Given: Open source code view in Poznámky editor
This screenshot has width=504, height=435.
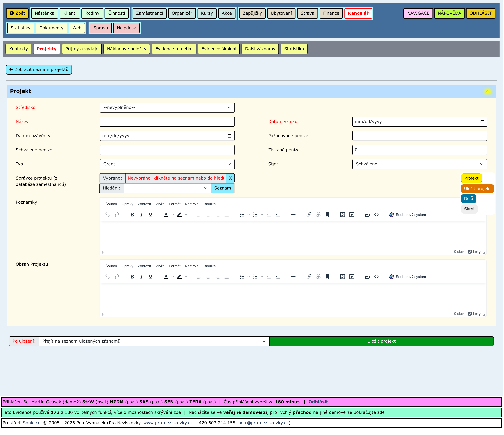Looking at the screenshot, I should (x=376, y=215).
